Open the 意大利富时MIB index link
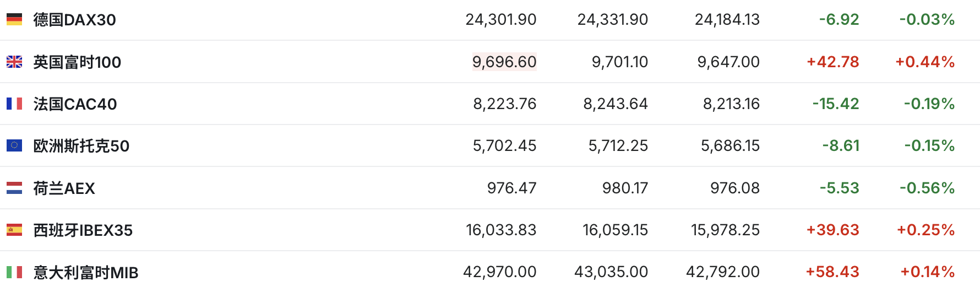 coord(85,272)
